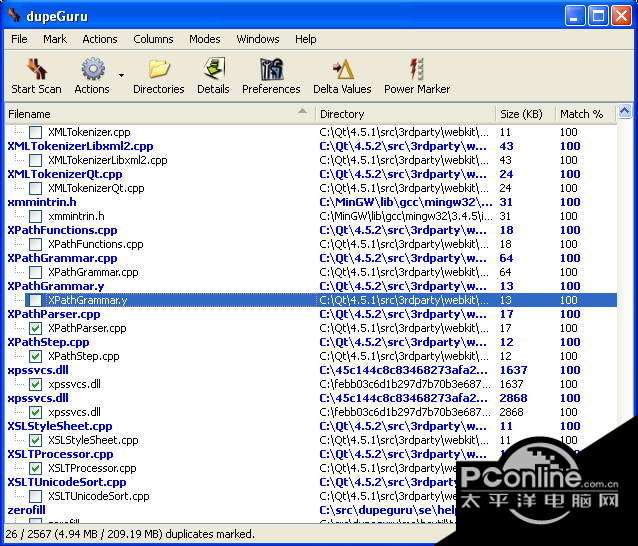Sort by Filename column header

pos(160,114)
